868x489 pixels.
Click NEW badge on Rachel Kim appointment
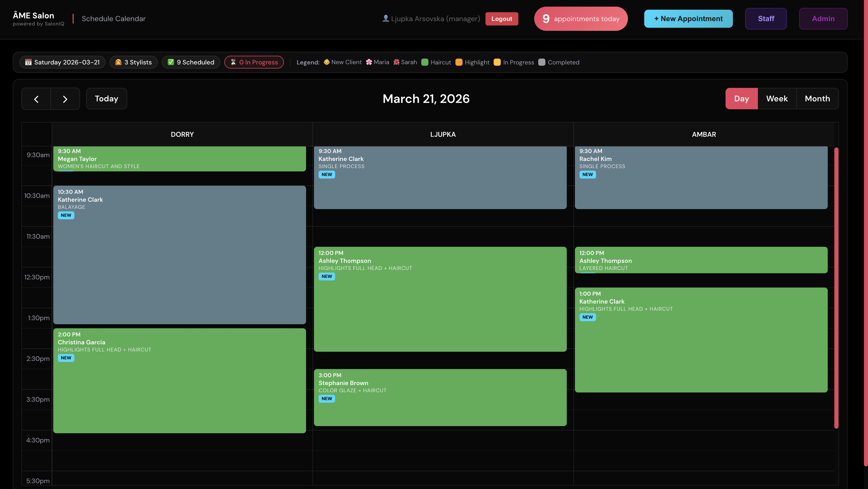click(x=587, y=174)
